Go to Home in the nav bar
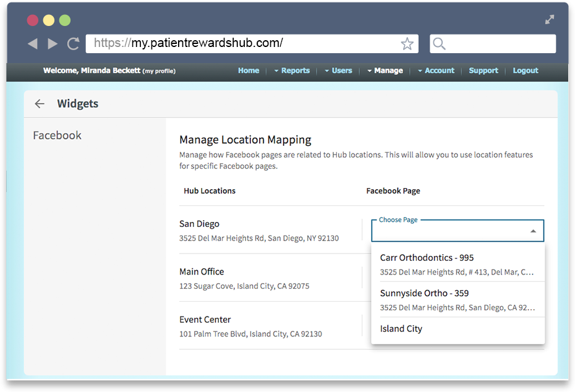The height and width of the screenshot is (392, 575). 249,70
